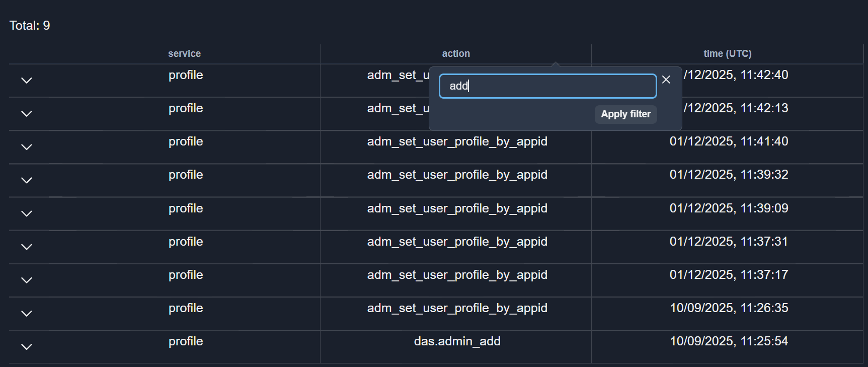Select the timestamp 10/09/2025, 11:25:54
Screen dimensions: 868x367
coord(729,341)
